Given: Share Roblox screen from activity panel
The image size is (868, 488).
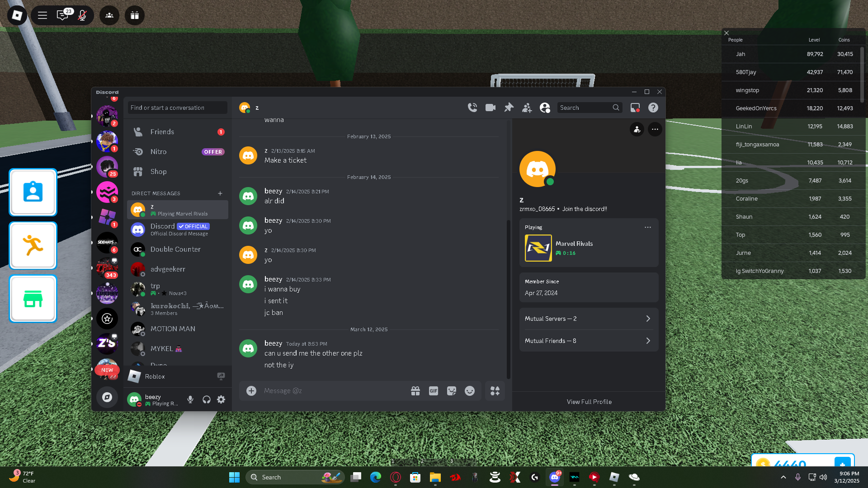Looking at the screenshot, I should [x=221, y=376].
